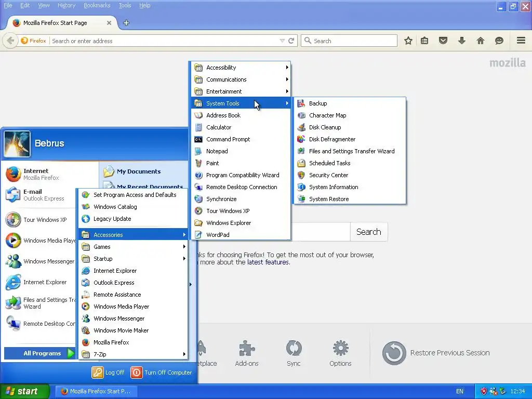Click EN language indicator in taskbar
Screen dimensions: 532x399
click(x=460, y=391)
